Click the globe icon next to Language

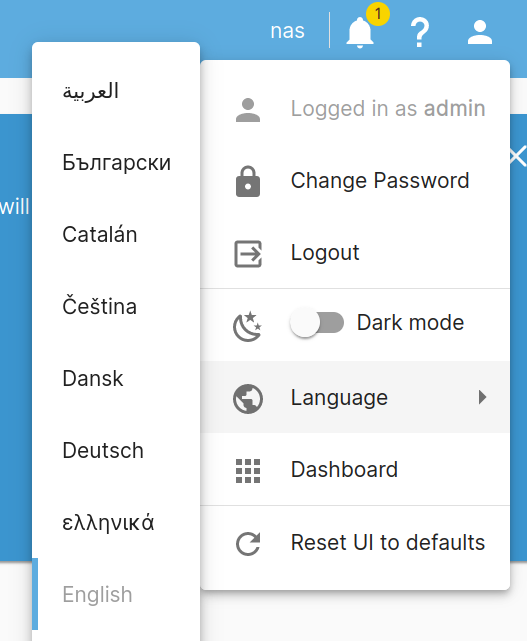tap(248, 399)
